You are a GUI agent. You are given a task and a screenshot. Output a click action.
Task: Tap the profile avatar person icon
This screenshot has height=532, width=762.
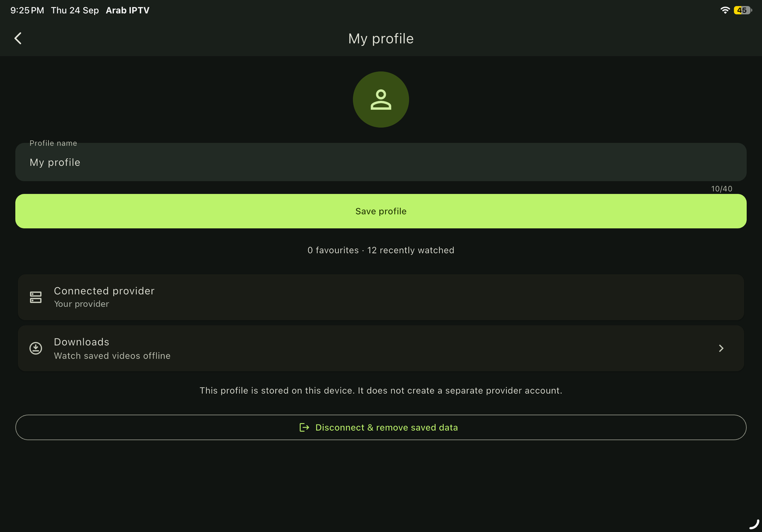tap(381, 100)
